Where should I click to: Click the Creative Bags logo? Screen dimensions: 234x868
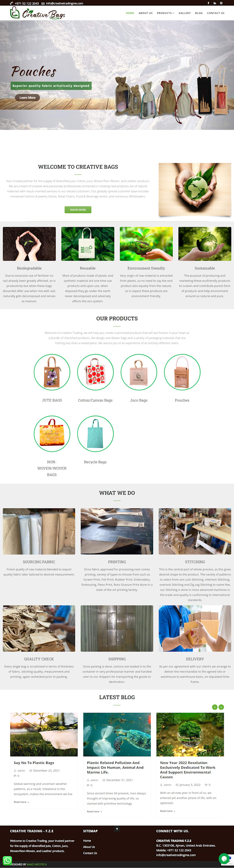(38, 13)
